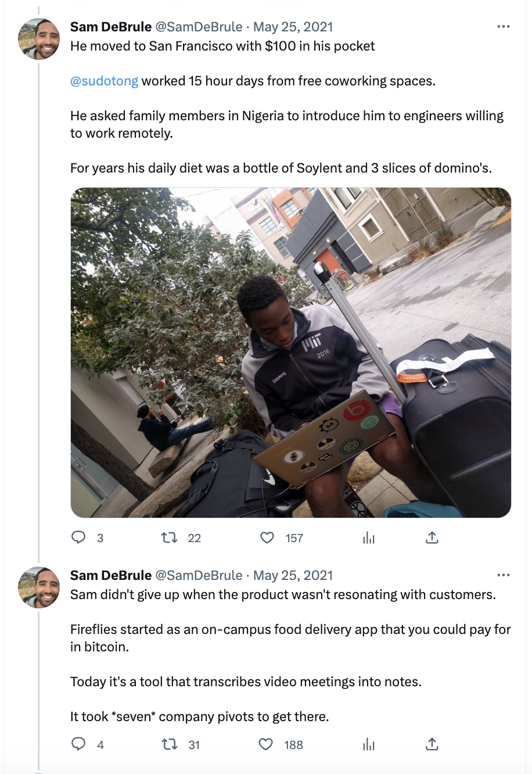The height and width of the screenshot is (774, 532).
Task: View analytics for the Fireflies tweet
Action: point(369,744)
